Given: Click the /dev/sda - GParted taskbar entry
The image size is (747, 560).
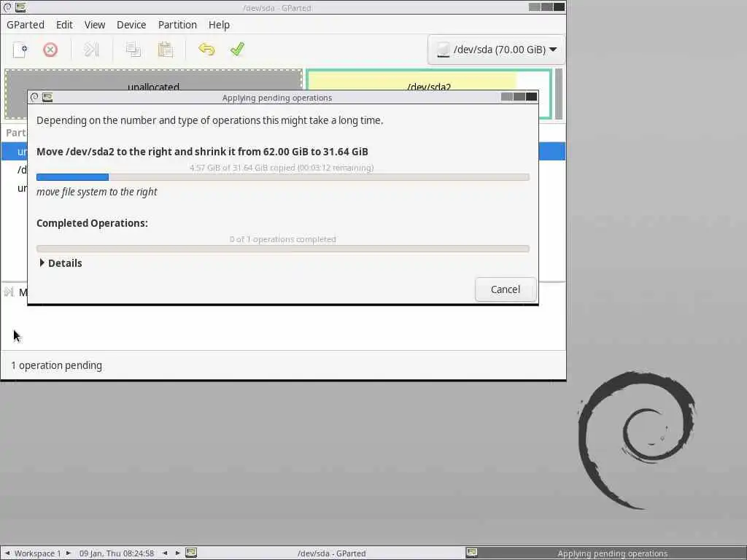Looking at the screenshot, I should point(332,553).
